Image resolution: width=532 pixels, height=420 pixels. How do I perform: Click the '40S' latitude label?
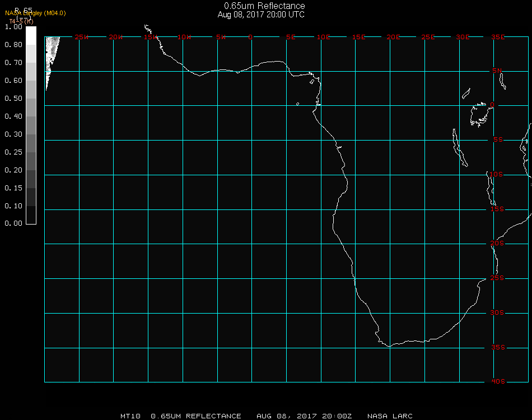tap(498, 381)
